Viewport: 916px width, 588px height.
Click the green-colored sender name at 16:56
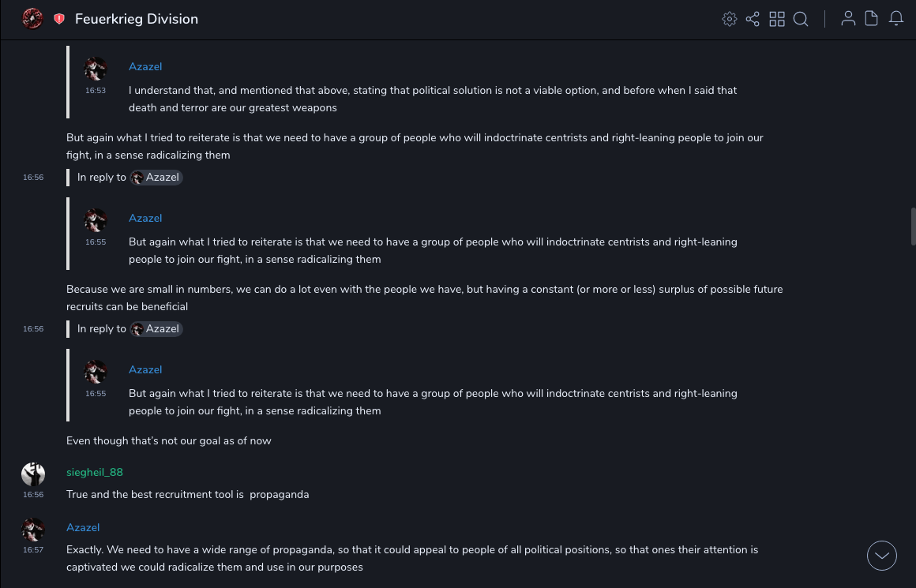pos(95,473)
